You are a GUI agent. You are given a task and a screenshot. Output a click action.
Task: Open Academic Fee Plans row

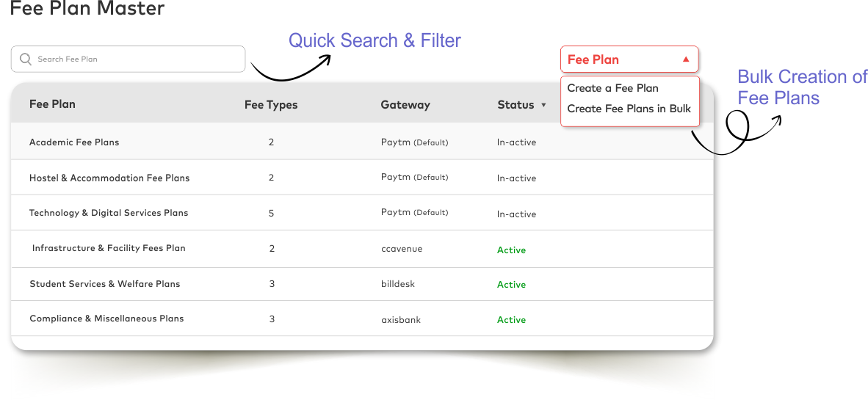tap(74, 142)
